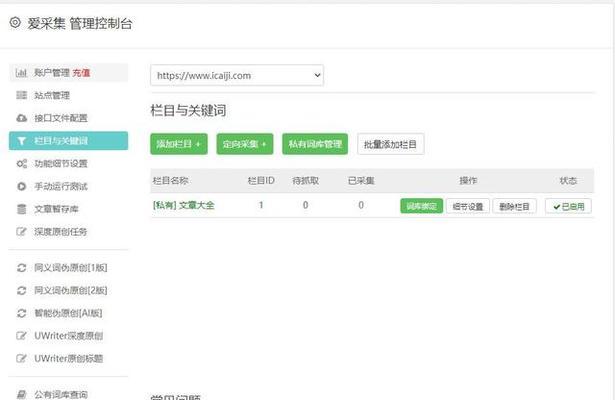
Task: Click the cloud icon next to 接口文件配置
Action: (x=21, y=118)
